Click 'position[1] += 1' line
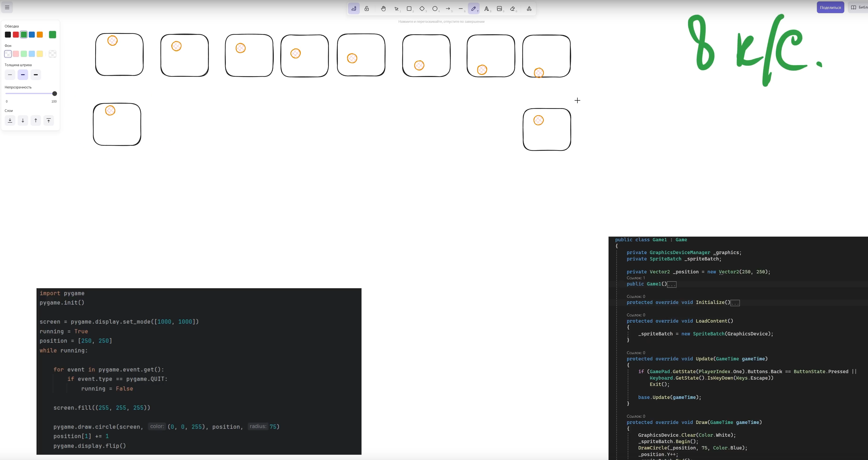Viewport: 868px width, 460px height. [x=81, y=436]
